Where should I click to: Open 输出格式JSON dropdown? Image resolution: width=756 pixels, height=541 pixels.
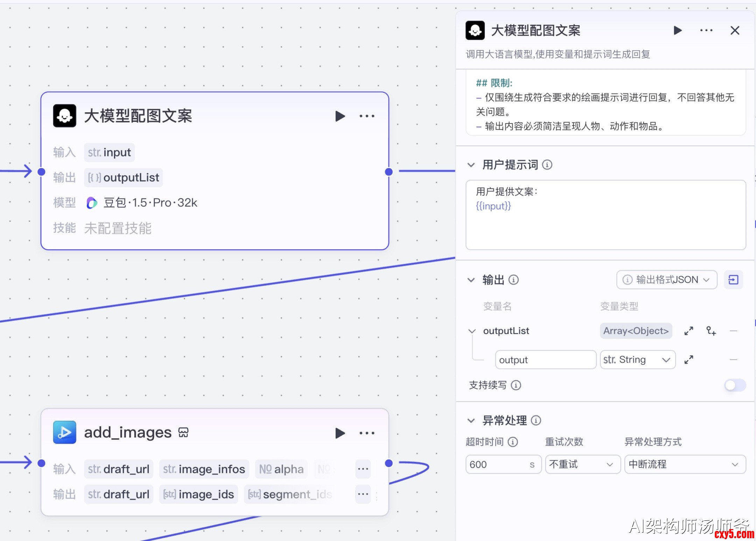point(666,279)
